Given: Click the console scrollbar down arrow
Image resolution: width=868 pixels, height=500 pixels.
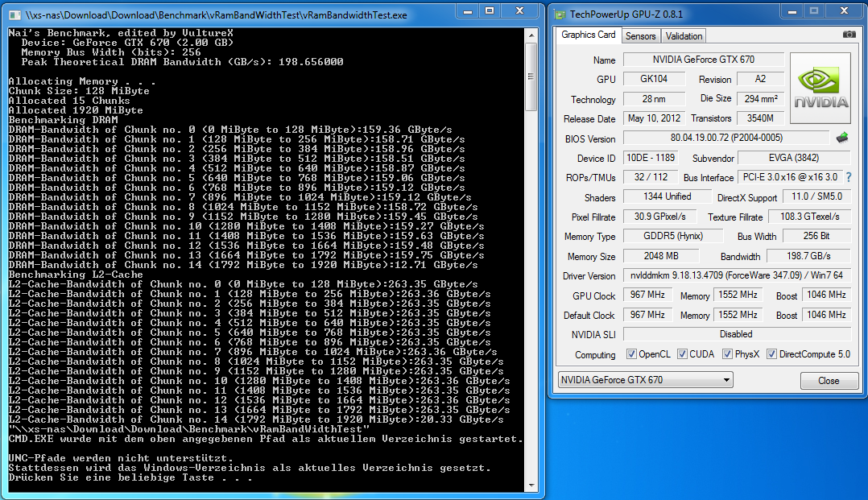Looking at the screenshot, I should 531,486.
